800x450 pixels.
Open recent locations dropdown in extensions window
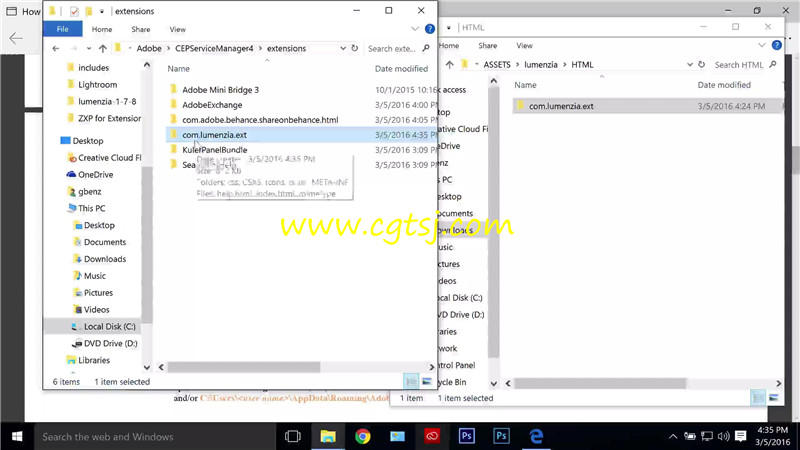point(89,48)
